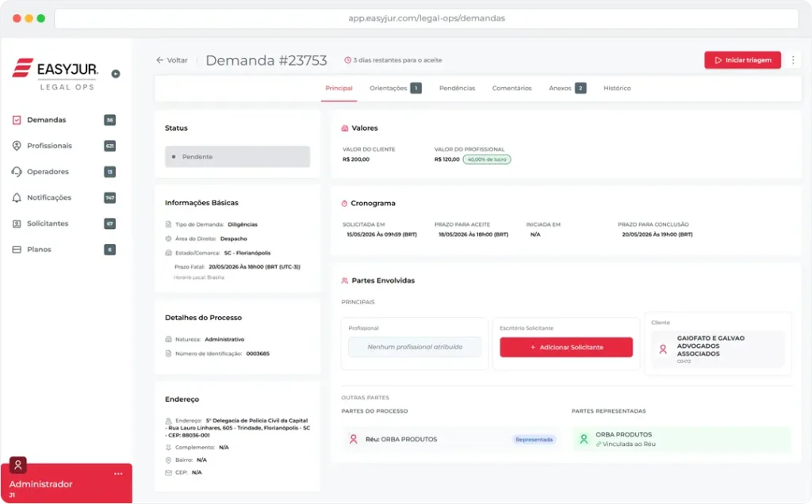Click the Demandas checkbox icon in sidebar
The image size is (812, 504).
[17, 120]
